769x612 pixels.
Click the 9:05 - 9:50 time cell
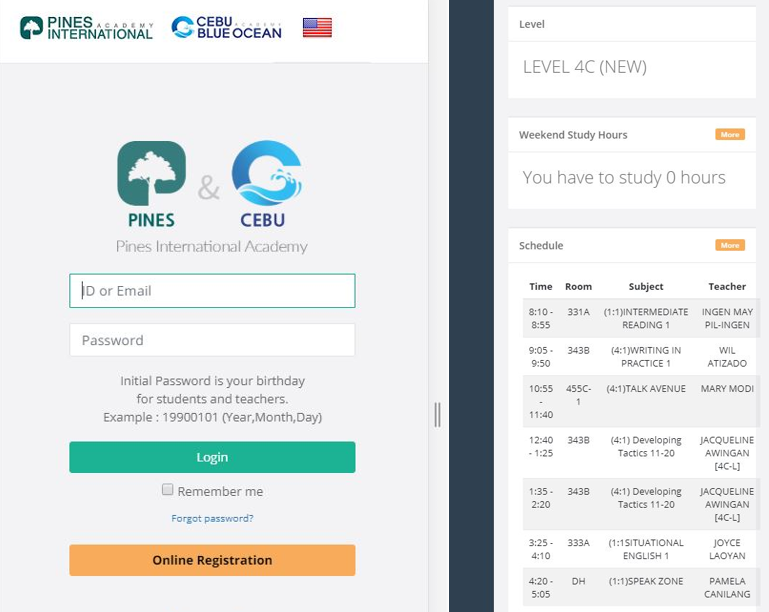(540, 357)
